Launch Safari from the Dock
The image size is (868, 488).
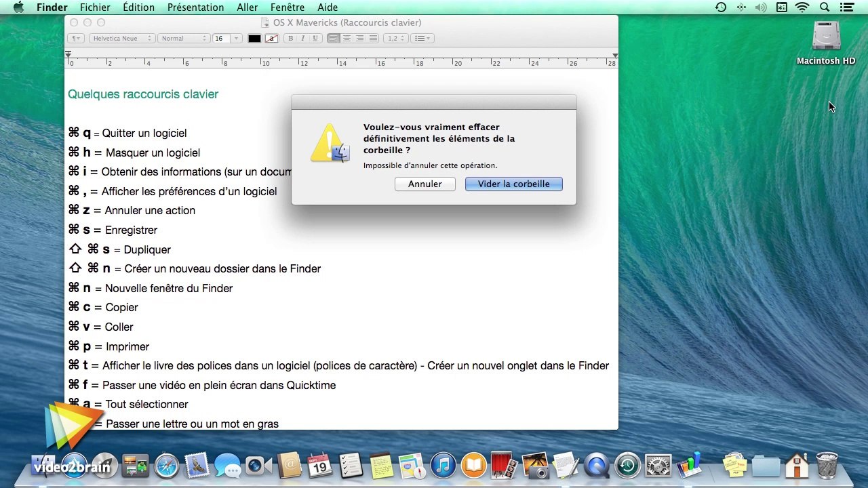click(166, 466)
